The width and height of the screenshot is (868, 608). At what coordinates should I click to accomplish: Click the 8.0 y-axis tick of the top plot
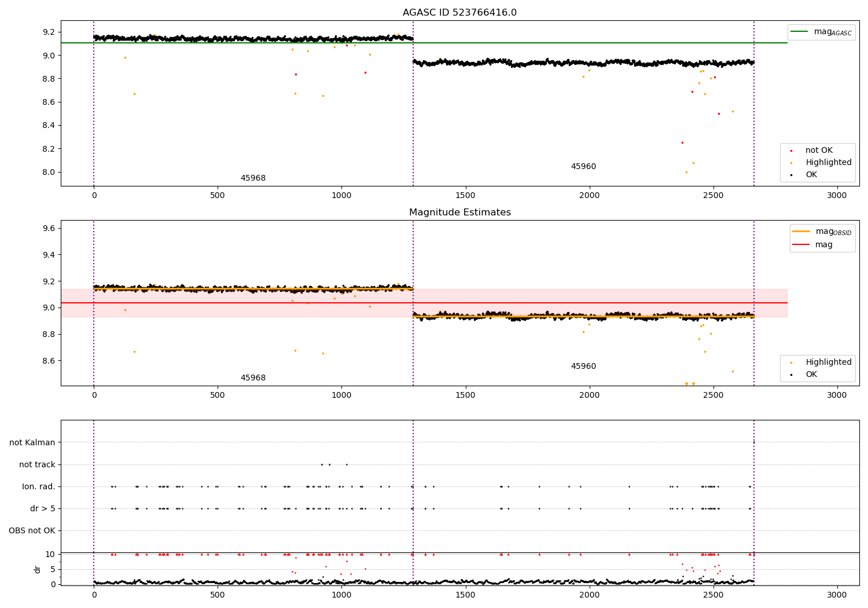pyautogui.click(x=49, y=172)
